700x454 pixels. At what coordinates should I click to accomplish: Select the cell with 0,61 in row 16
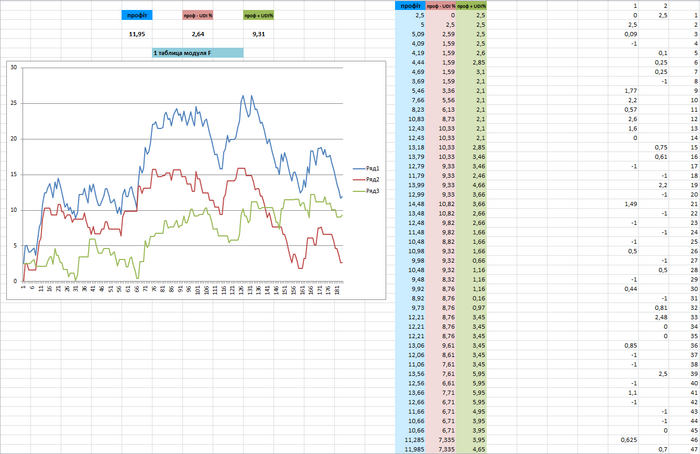coord(654,157)
